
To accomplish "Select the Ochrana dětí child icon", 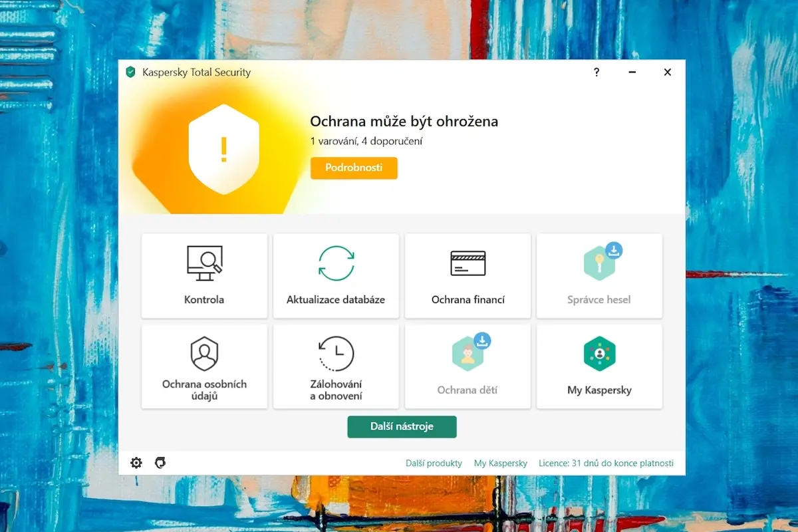I will pos(467,354).
